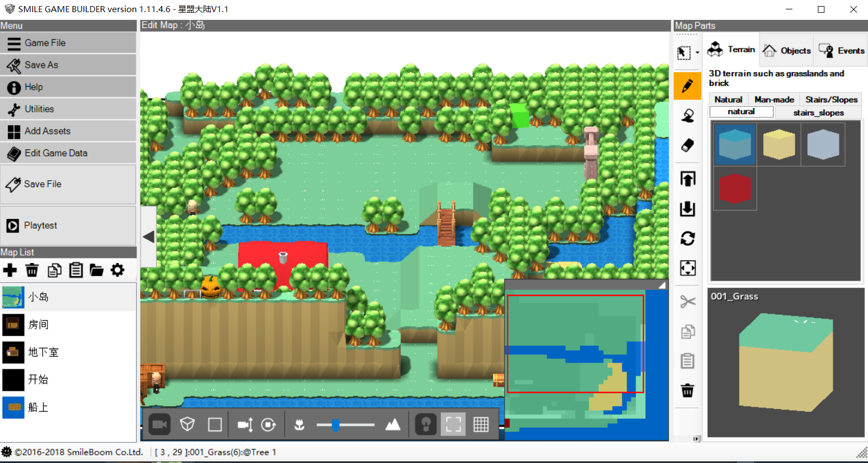This screenshot has width=868, height=463.
Task: Toggle the square top-down view button
Action: point(215,424)
